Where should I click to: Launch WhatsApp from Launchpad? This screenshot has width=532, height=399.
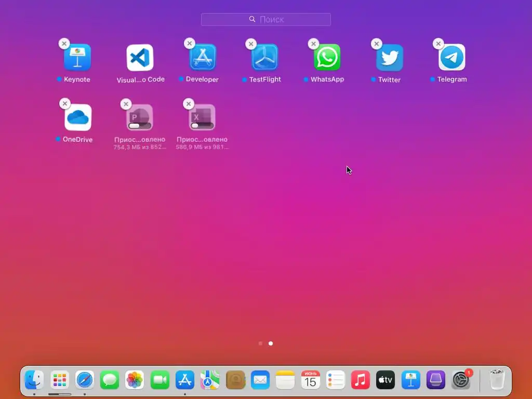[x=327, y=57]
